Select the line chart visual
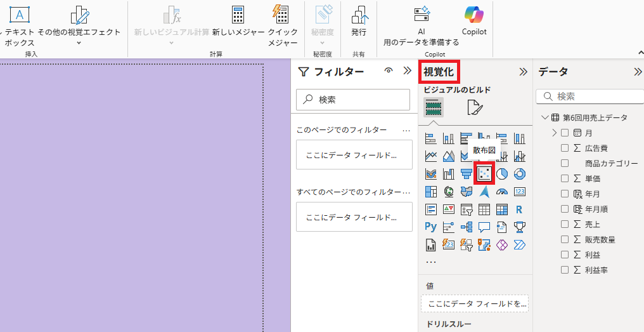Image resolution: width=644 pixels, height=332 pixels. [430, 156]
